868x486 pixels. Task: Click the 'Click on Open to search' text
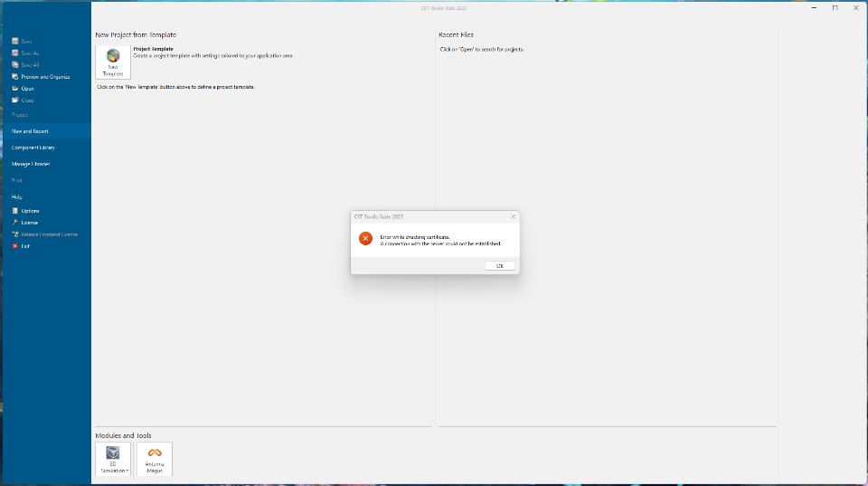(x=482, y=49)
